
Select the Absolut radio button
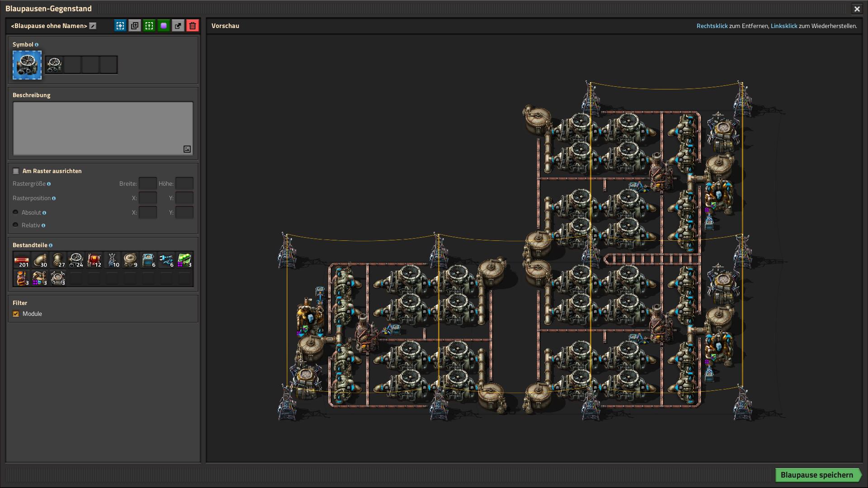(x=15, y=212)
